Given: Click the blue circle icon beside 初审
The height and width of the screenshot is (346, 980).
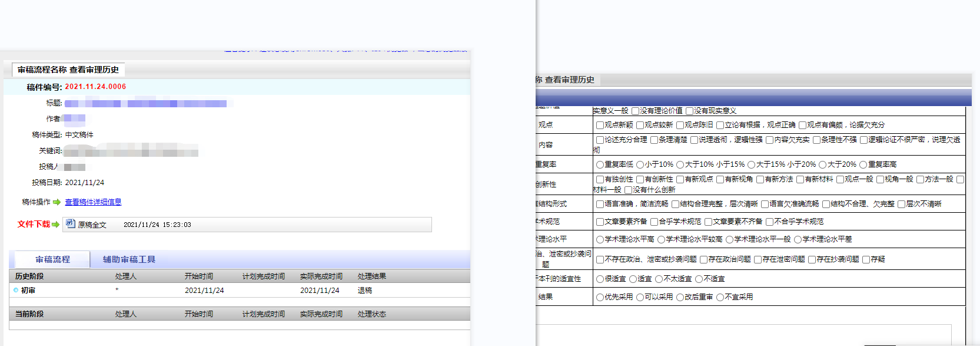Looking at the screenshot, I should (16, 290).
